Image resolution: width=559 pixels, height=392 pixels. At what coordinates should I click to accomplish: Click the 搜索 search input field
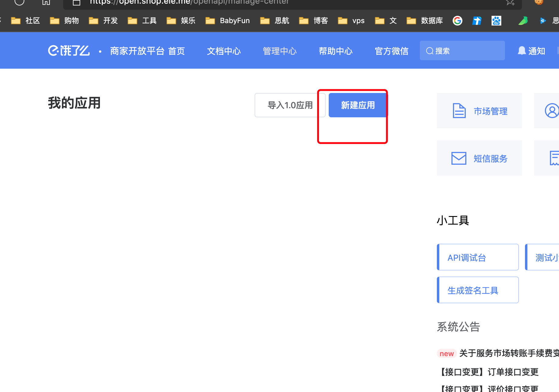click(x=462, y=51)
